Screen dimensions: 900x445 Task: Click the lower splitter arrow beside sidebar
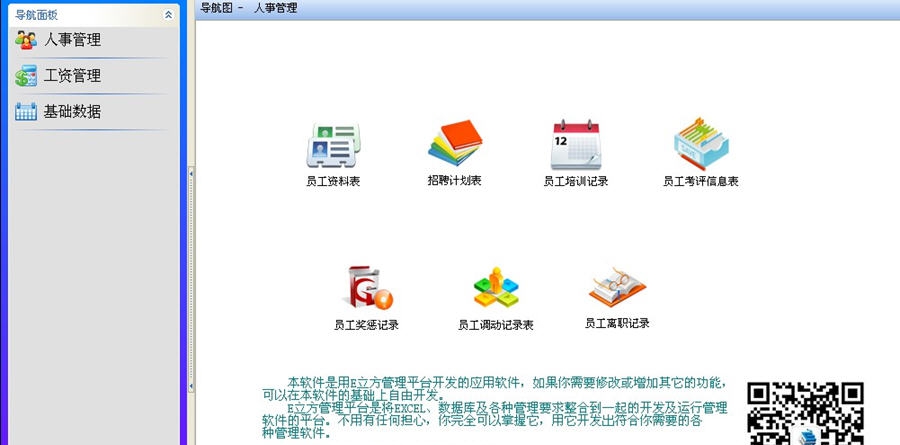[191, 386]
